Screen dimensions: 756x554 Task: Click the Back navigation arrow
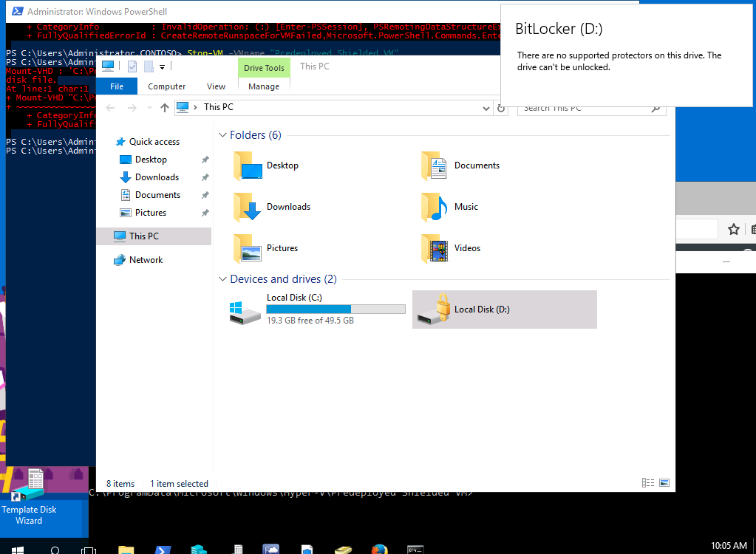110,108
